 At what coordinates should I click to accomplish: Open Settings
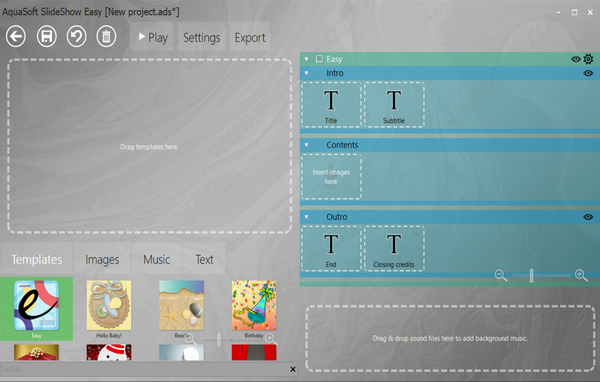pos(202,37)
